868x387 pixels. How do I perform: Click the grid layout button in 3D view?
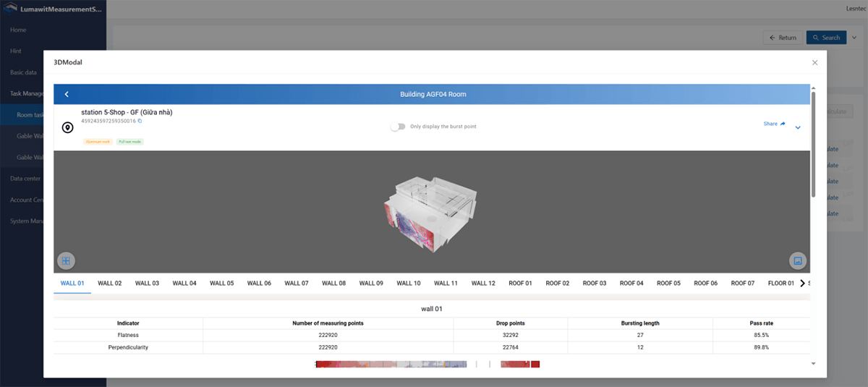pyautogui.click(x=66, y=260)
